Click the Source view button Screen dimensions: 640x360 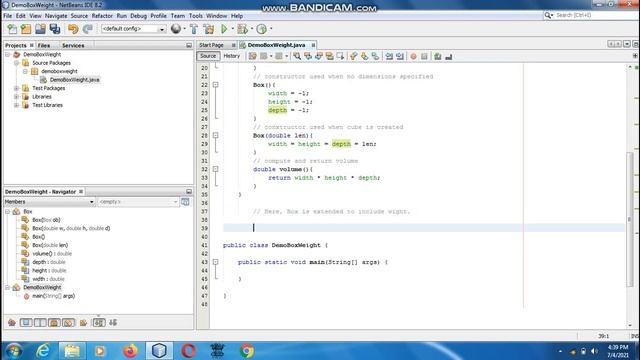(x=208, y=56)
